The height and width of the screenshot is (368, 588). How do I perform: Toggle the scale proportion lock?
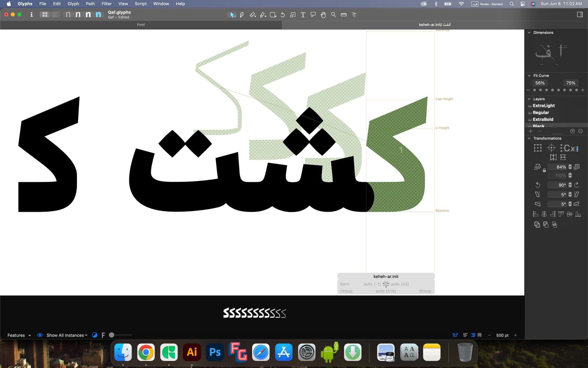pos(544,170)
